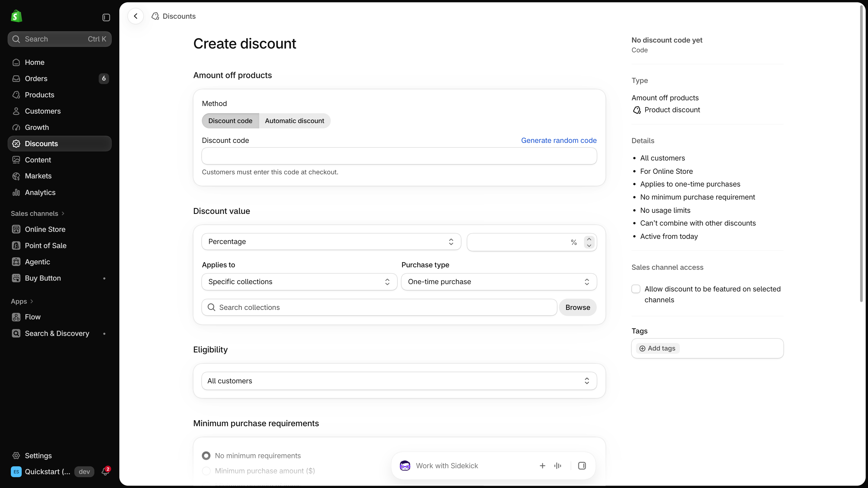Navigate to Markets in the sidebar

(x=60, y=176)
